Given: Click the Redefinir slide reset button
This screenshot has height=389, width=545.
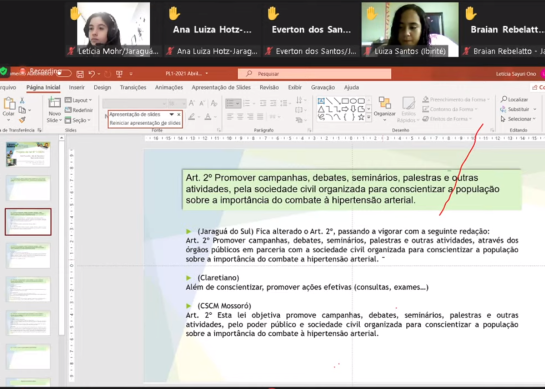Looking at the screenshot, I should coord(79,110).
